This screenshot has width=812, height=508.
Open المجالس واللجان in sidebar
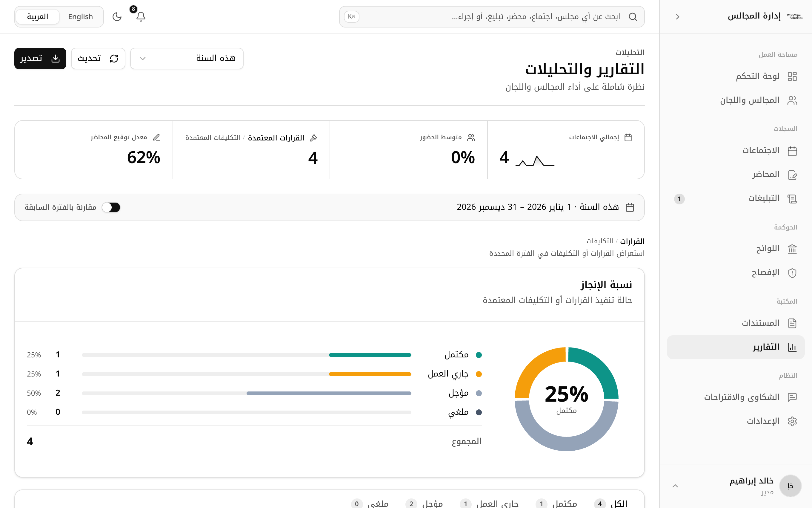tap(736, 100)
